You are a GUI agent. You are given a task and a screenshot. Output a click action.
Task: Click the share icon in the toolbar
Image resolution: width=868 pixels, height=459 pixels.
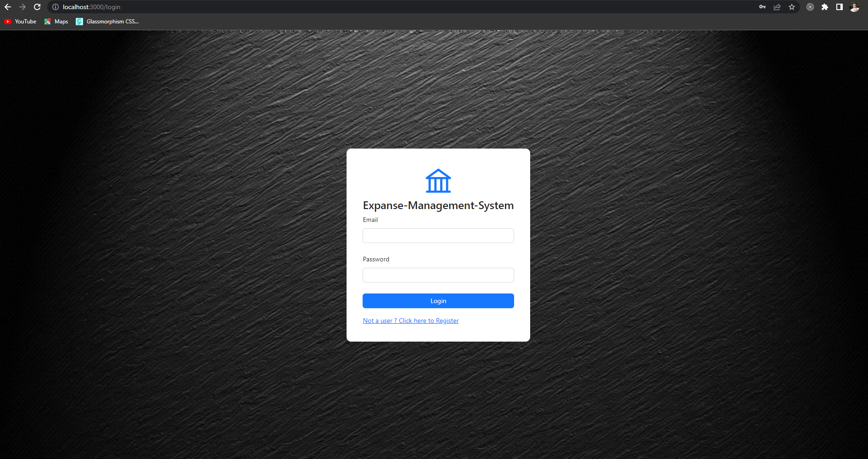pos(777,7)
